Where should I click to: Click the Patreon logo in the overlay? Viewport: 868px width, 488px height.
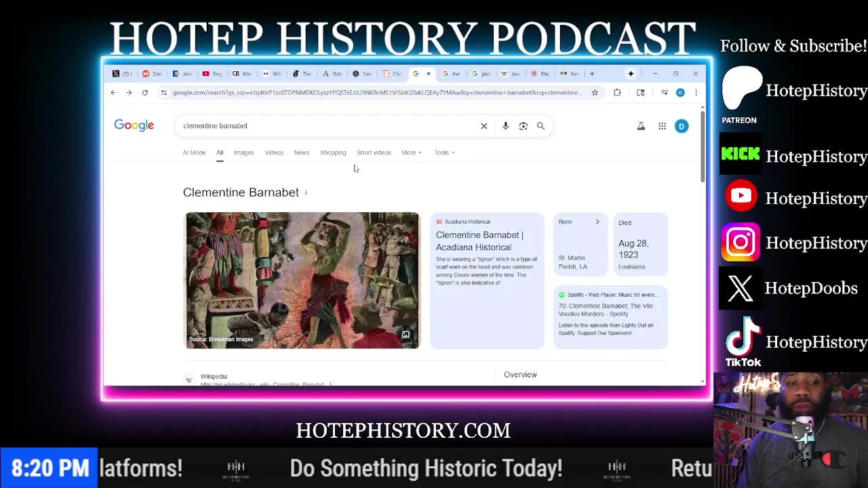tap(741, 94)
